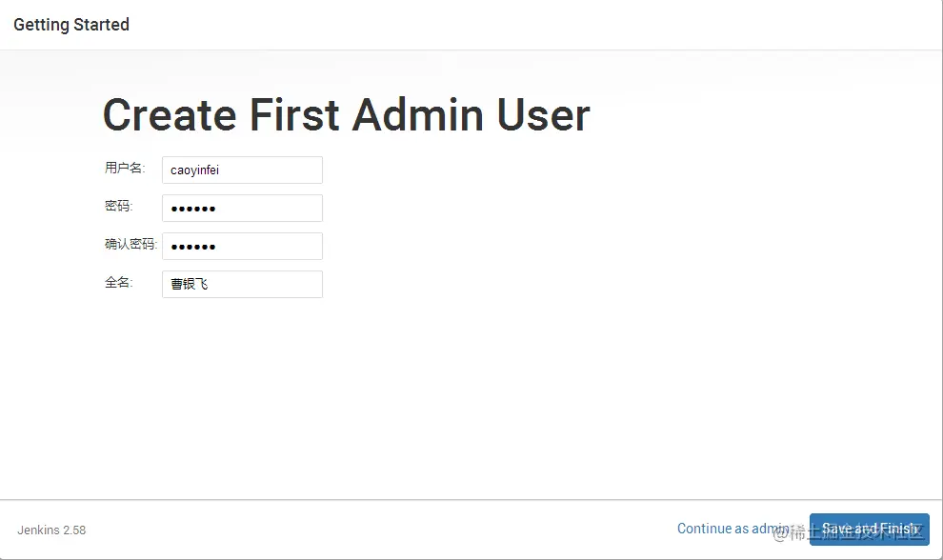Click the word Admin in the heading

tap(417, 115)
